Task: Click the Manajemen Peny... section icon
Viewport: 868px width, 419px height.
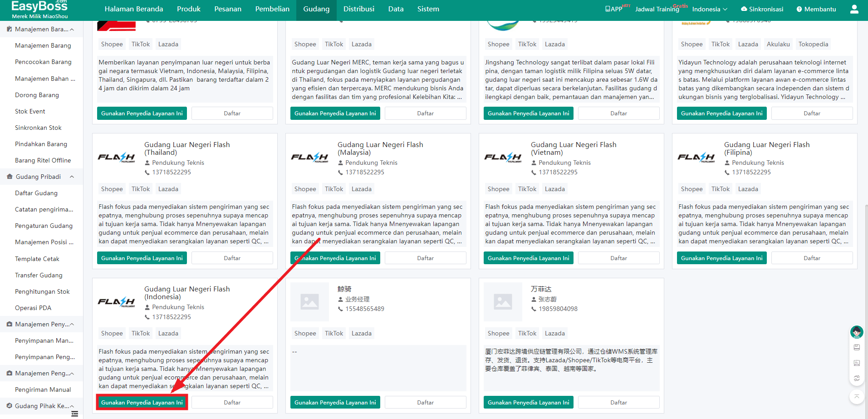Action: (x=10, y=324)
